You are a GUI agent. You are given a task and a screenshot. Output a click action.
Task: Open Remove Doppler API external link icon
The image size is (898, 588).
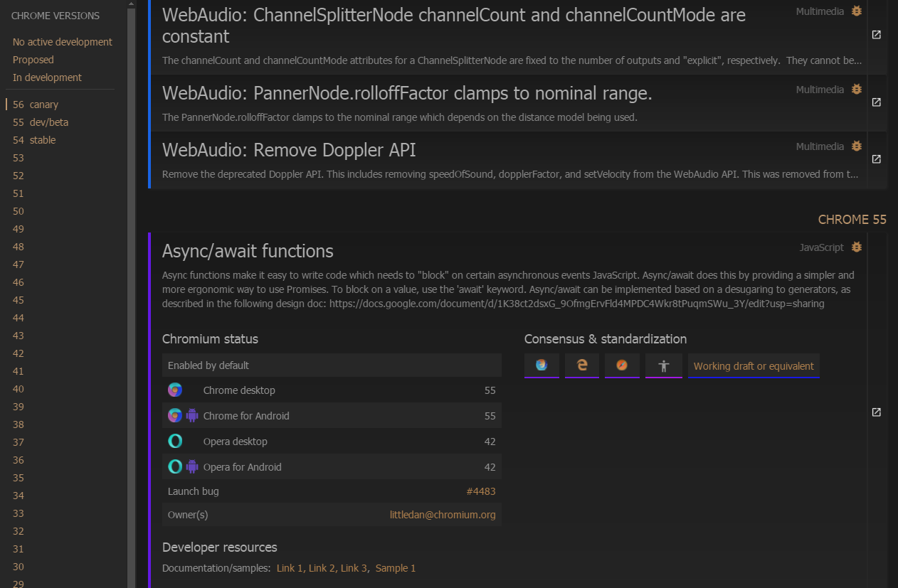(877, 159)
